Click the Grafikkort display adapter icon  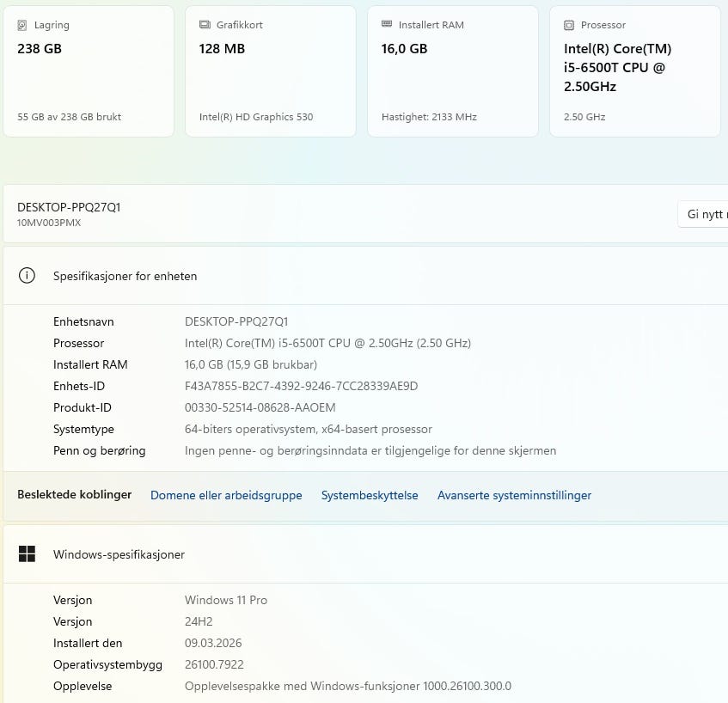pos(205,26)
